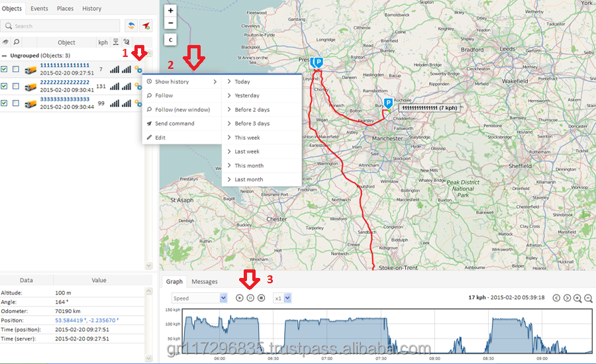
Task: Click the gear icon for object 222222222222222
Action: click(138, 86)
